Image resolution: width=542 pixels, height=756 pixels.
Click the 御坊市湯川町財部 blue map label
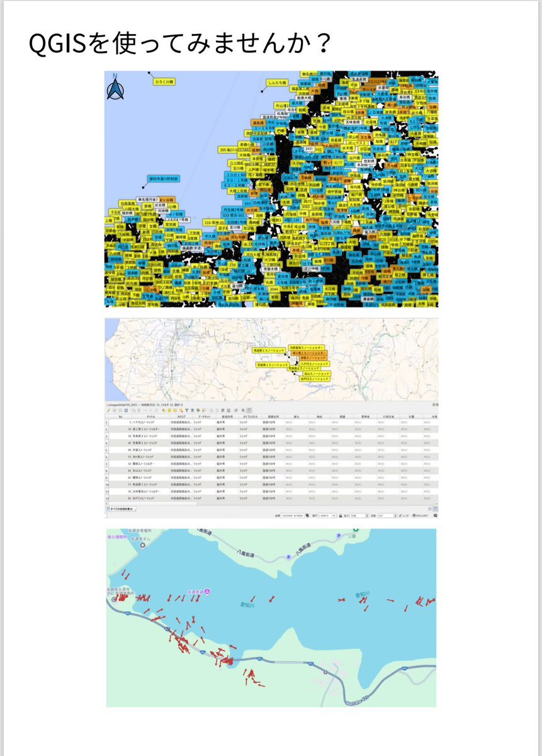coord(164,179)
